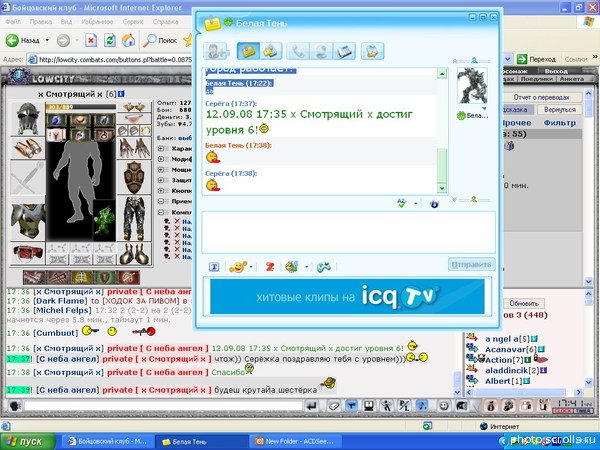
Task: Click the red belt equipment slot
Action: pos(28,253)
